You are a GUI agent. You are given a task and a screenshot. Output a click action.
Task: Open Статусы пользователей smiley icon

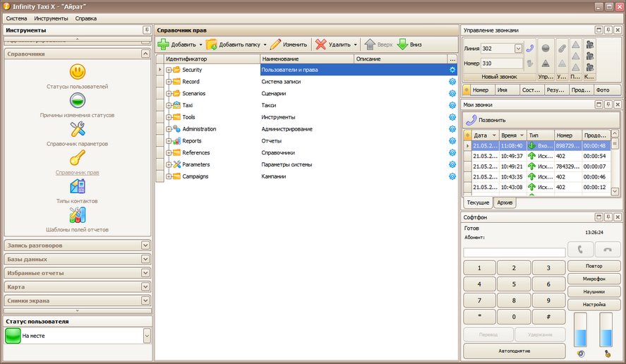tap(78, 72)
